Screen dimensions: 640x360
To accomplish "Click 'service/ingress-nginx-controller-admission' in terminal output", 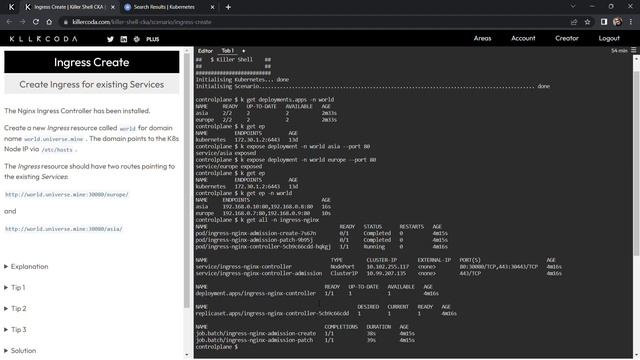I will click(x=259, y=273).
